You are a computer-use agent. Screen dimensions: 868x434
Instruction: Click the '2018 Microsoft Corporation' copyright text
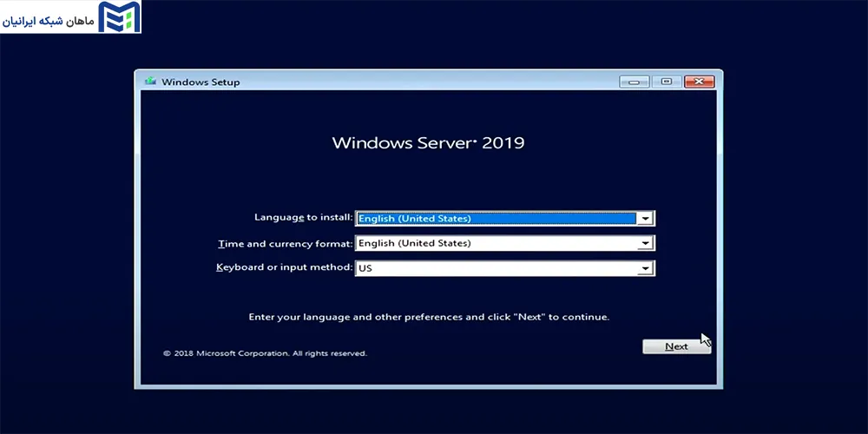(265, 353)
